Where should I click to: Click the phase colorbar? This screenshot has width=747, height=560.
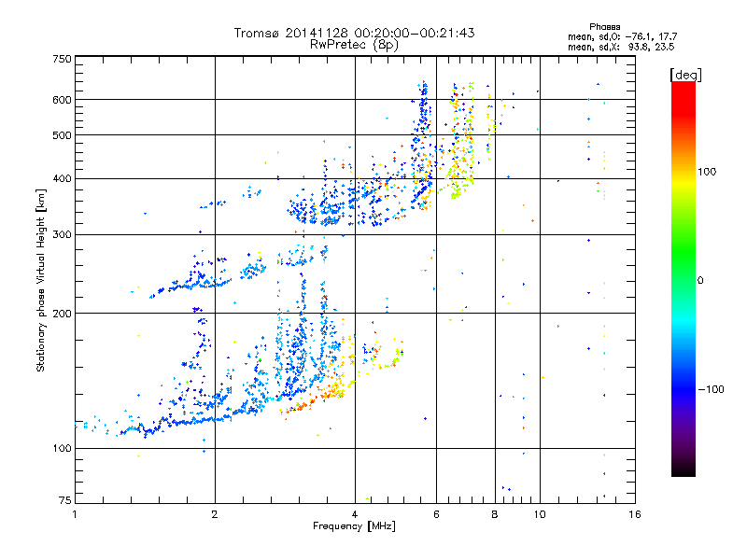pos(684,279)
